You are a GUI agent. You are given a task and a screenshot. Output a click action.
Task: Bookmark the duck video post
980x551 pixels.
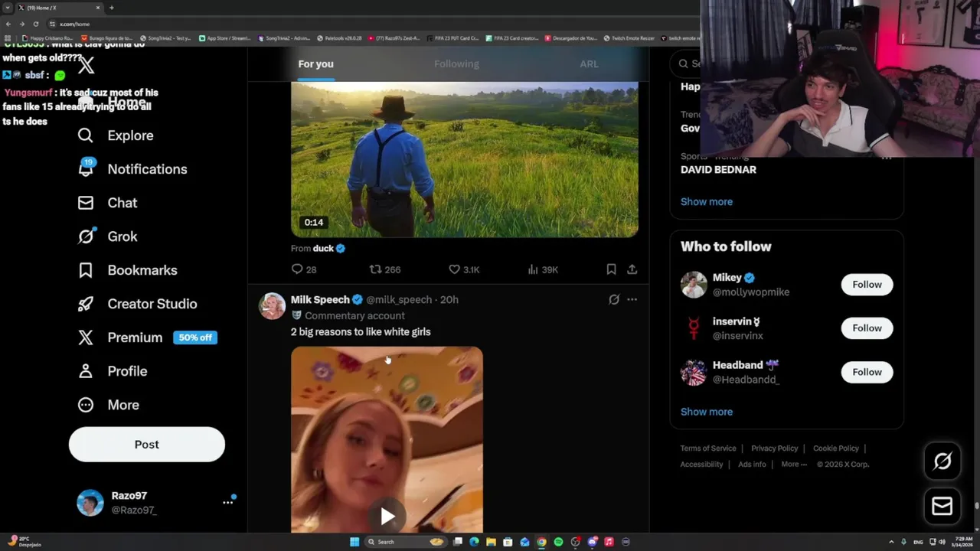click(611, 269)
